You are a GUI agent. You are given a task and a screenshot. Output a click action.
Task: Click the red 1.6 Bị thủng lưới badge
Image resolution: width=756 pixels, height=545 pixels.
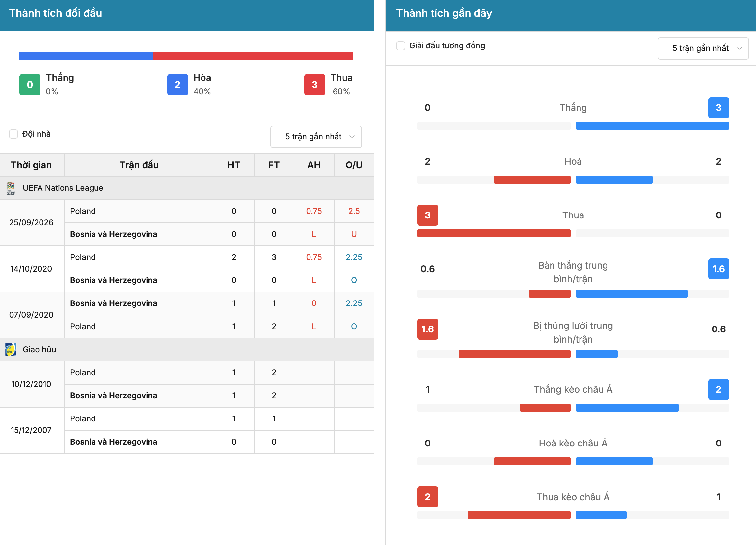[x=428, y=329]
